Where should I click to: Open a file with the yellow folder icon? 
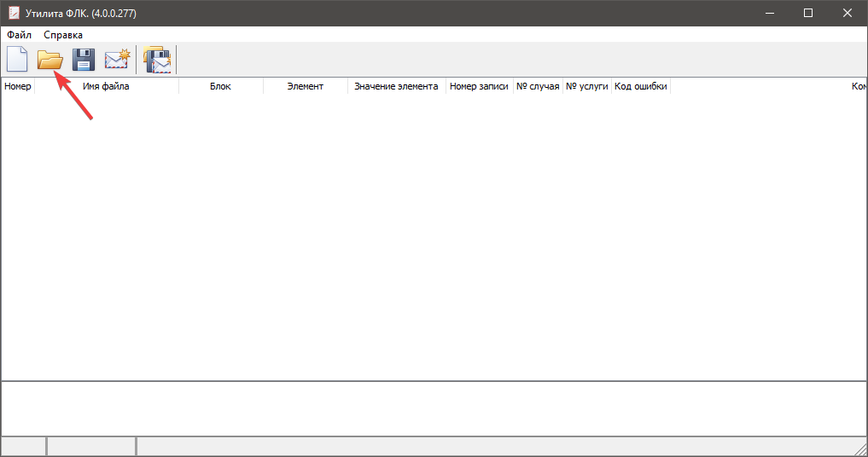click(x=50, y=60)
